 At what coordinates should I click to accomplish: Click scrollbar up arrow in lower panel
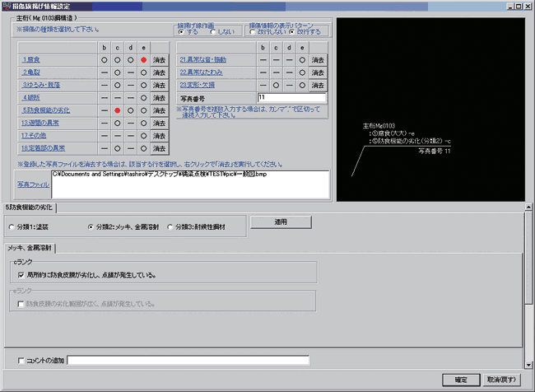click(x=528, y=207)
